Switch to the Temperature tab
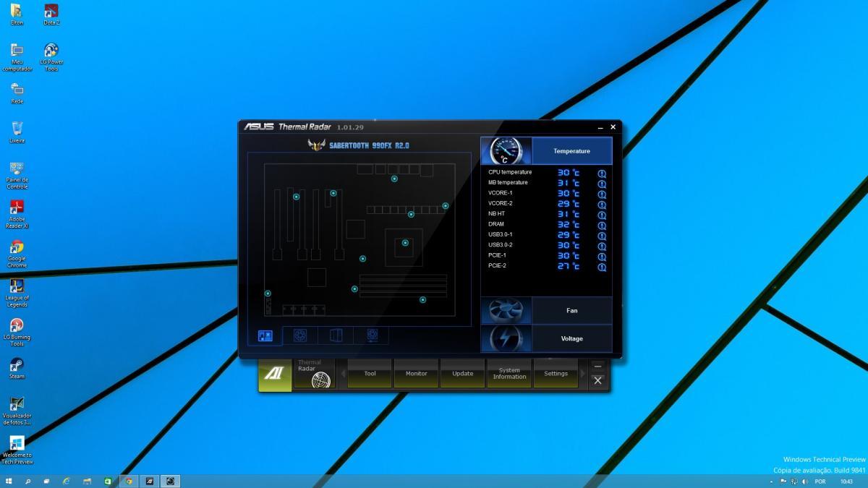 coord(571,151)
